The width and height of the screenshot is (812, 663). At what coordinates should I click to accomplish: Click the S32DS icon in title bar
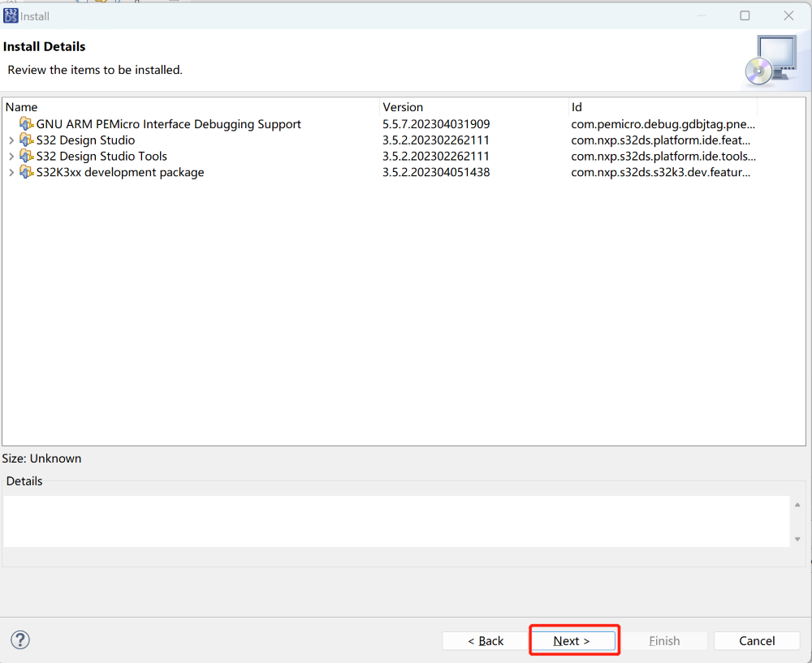click(x=11, y=16)
